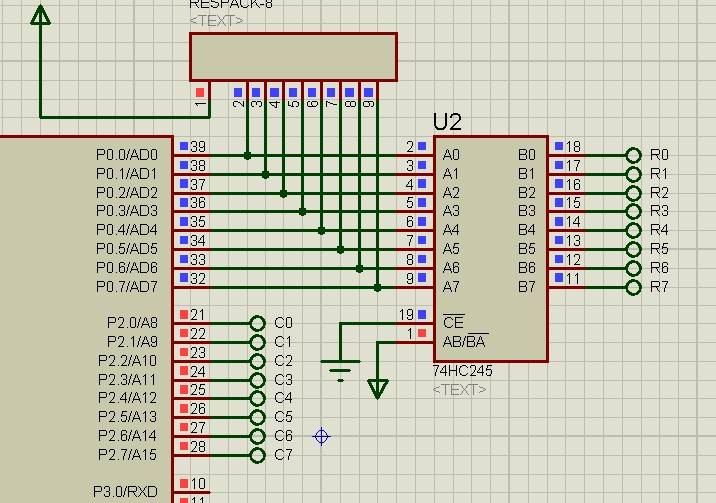716x503 pixels.
Task: Click the C0 terminal name label
Action: point(284,323)
